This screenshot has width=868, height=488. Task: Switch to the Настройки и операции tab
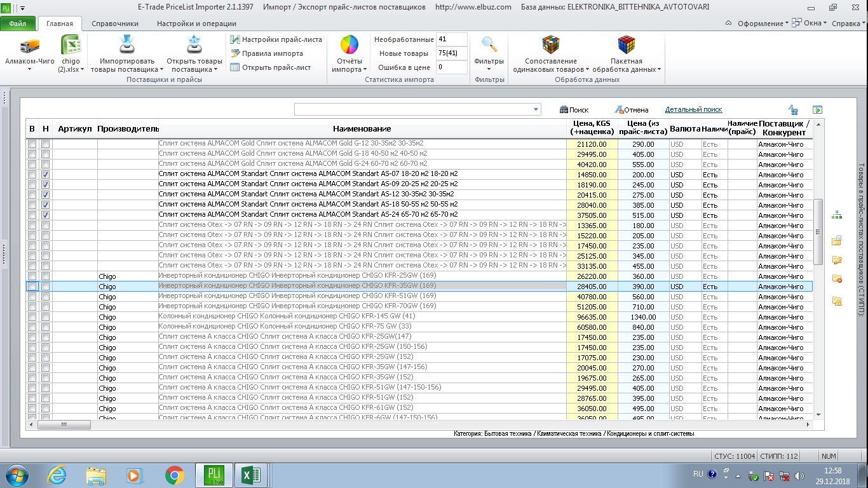(x=196, y=24)
